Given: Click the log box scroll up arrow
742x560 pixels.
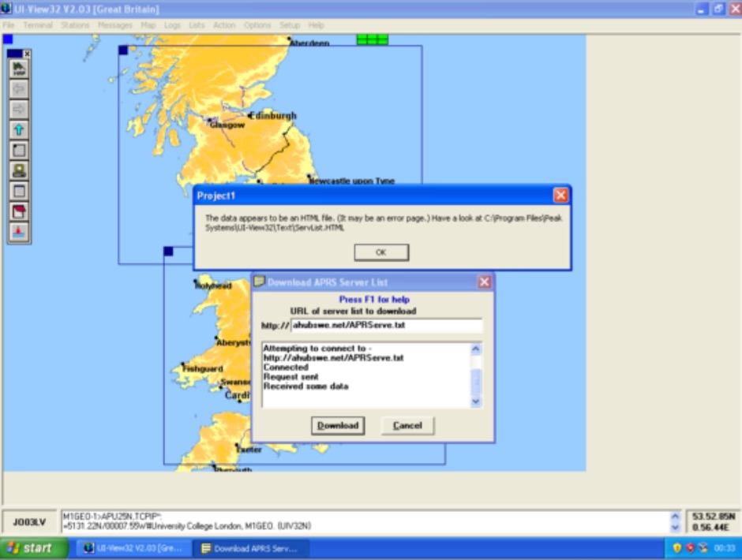Looking at the screenshot, I should coord(475,349).
